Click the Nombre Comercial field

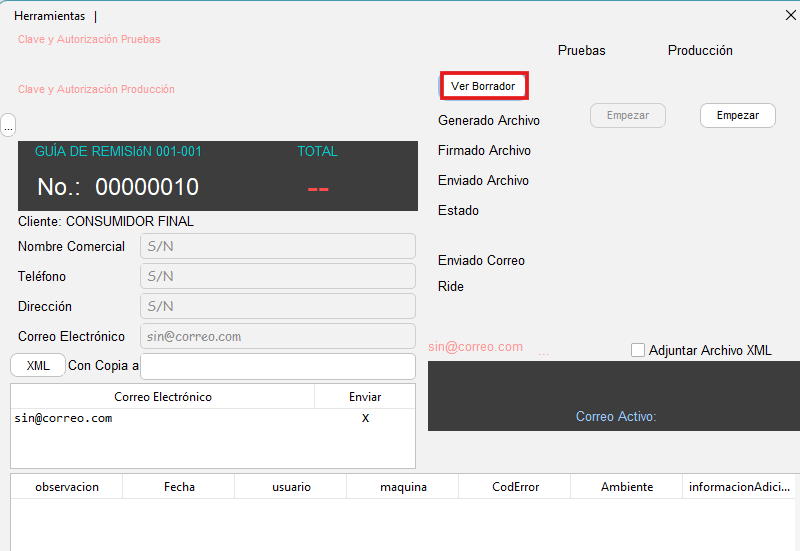point(277,247)
